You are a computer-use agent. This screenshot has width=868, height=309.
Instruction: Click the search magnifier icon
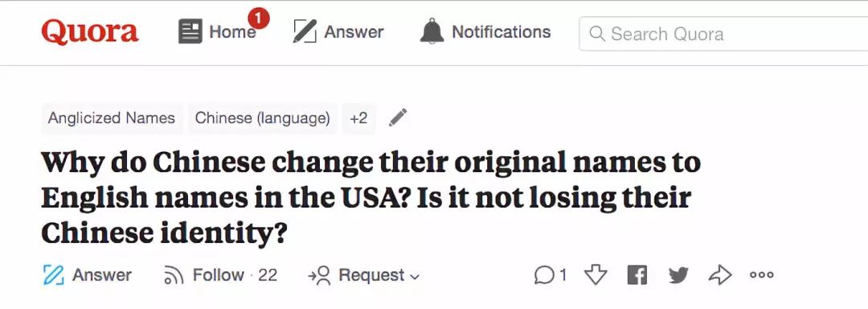(x=596, y=34)
